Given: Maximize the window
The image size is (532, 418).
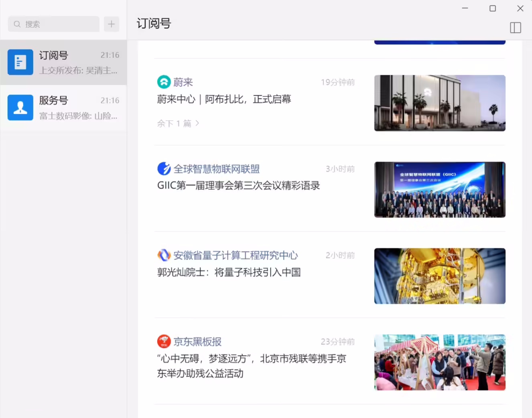Looking at the screenshot, I should tap(493, 8).
